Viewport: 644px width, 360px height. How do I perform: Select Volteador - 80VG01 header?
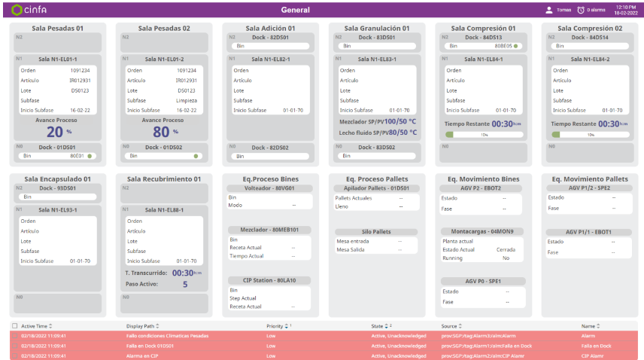click(x=270, y=188)
